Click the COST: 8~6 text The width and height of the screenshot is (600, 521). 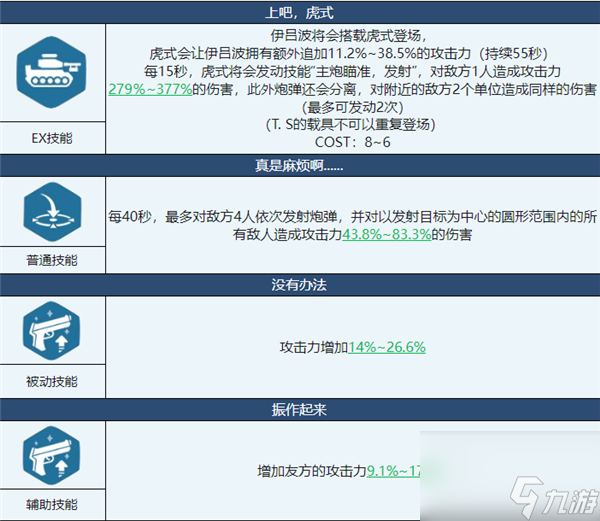(x=356, y=142)
